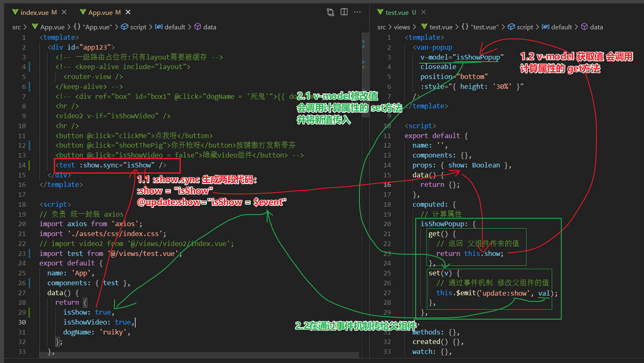The image size is (644, 363).
Task: Open default breadcrumb in test.vue editor
Action: tap(557, 27)
